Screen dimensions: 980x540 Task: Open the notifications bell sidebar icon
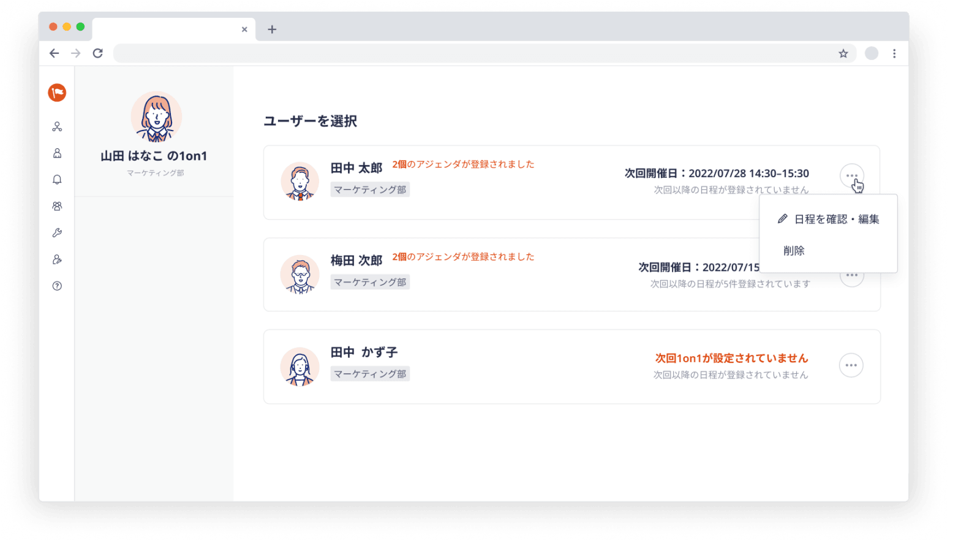(x=57, y=180)
